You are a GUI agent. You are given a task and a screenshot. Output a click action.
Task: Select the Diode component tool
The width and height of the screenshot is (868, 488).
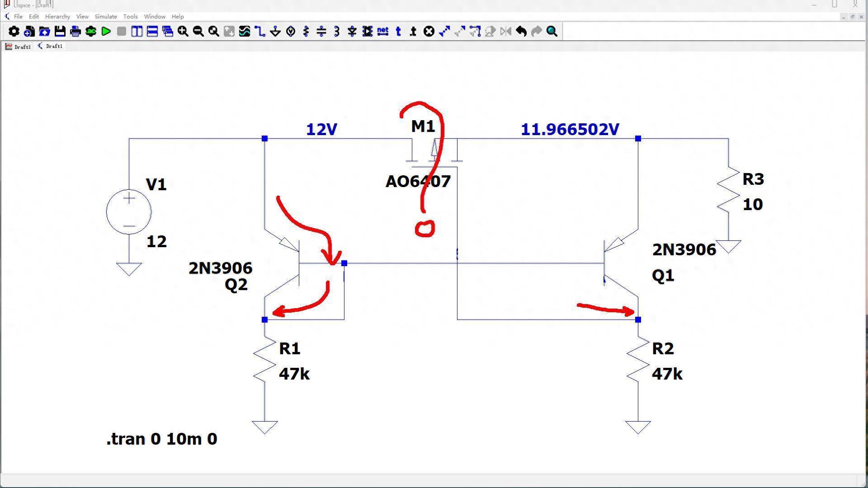pos(352,32)
